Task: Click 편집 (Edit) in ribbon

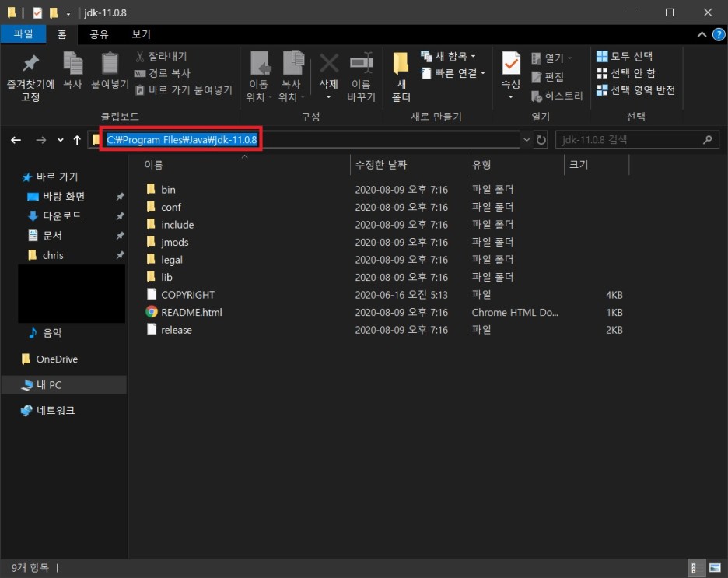Action: coord(548,77)
